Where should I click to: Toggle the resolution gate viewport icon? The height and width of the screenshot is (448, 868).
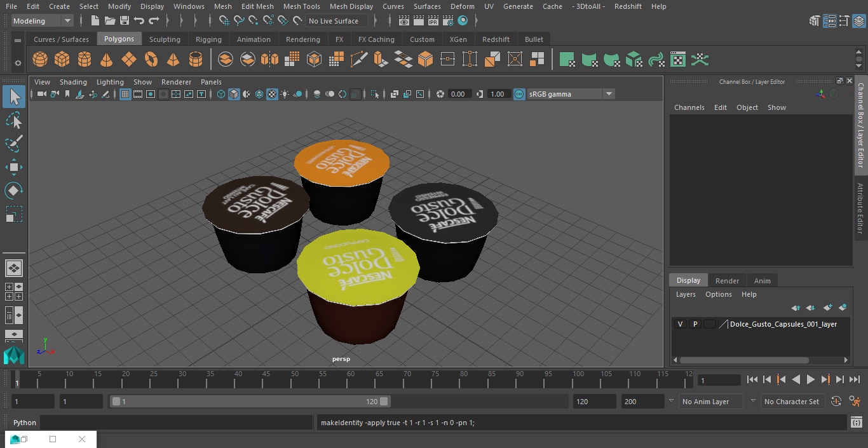[151, 94]
